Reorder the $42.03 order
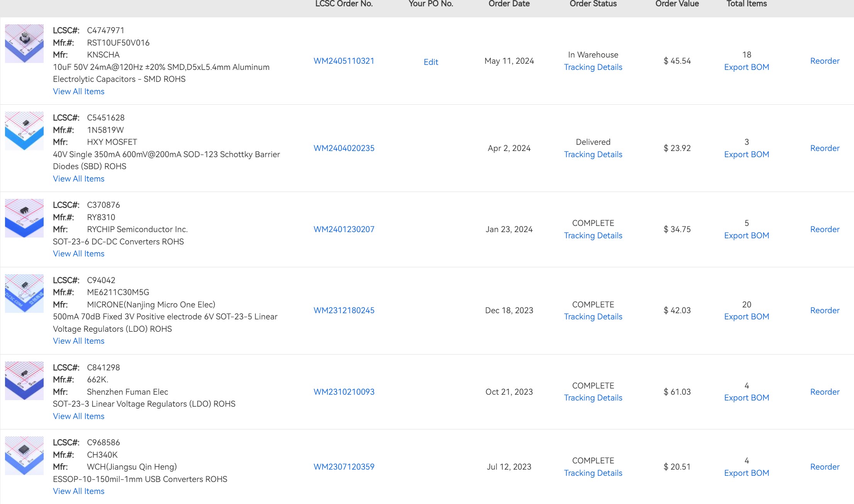This screenshot has height=504, width=854. coord(825,311)
